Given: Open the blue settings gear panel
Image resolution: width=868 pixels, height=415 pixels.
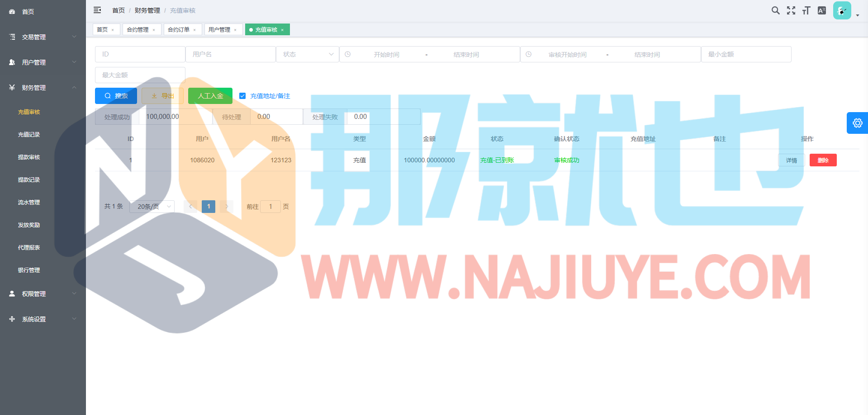Looking at the screenshot, I should 857,123.
